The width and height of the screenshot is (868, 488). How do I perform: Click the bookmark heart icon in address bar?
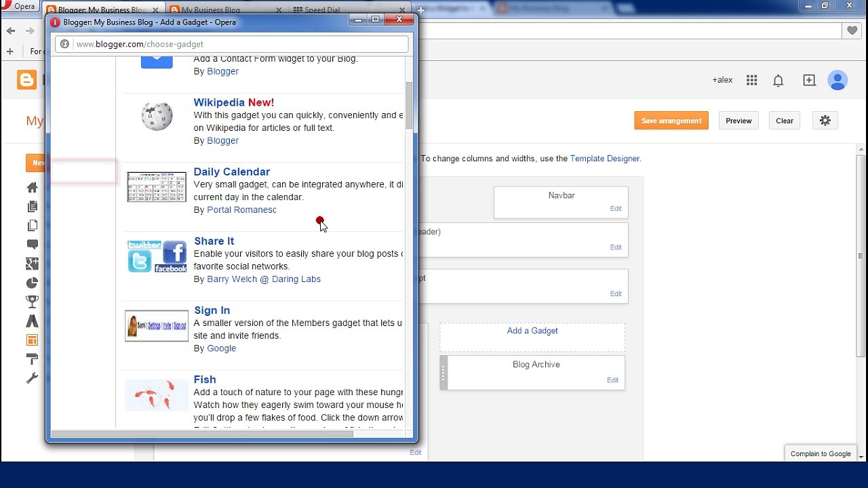click(x=852, y=30)
